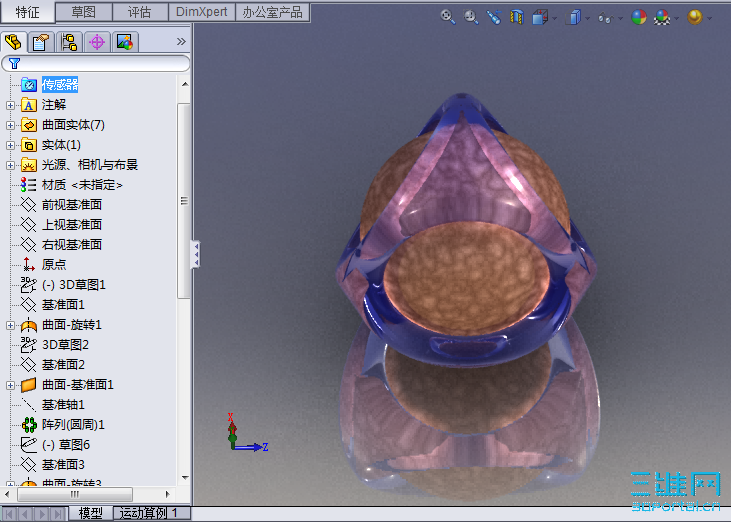731x522 pixels.
Task: Click the first tab navigation button
Action: [x=9, y=514]
